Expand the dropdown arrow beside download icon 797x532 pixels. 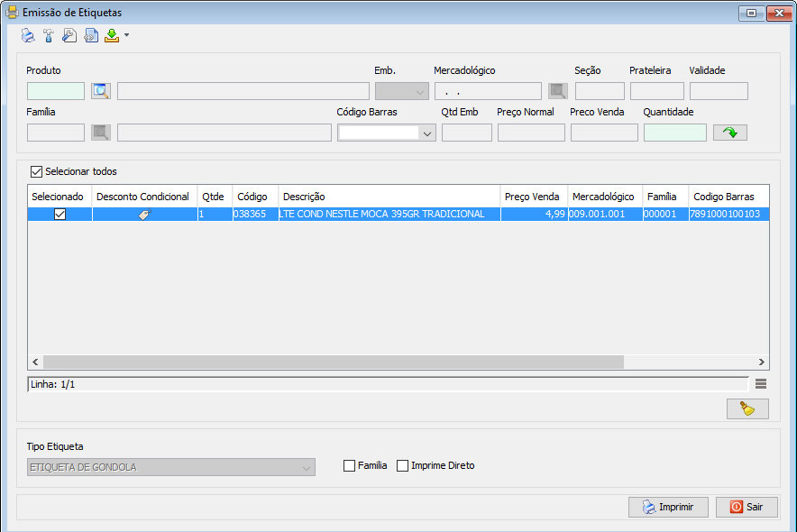coord(127,36)
